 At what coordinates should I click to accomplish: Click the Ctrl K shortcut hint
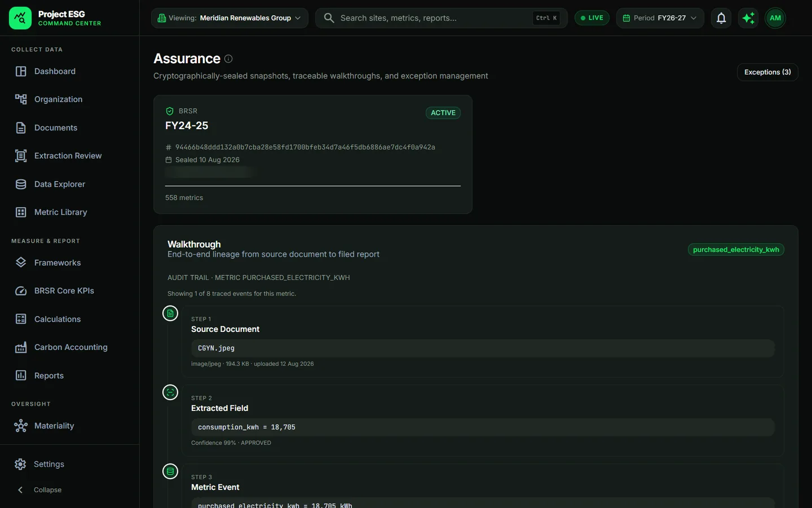pos(546,18)
